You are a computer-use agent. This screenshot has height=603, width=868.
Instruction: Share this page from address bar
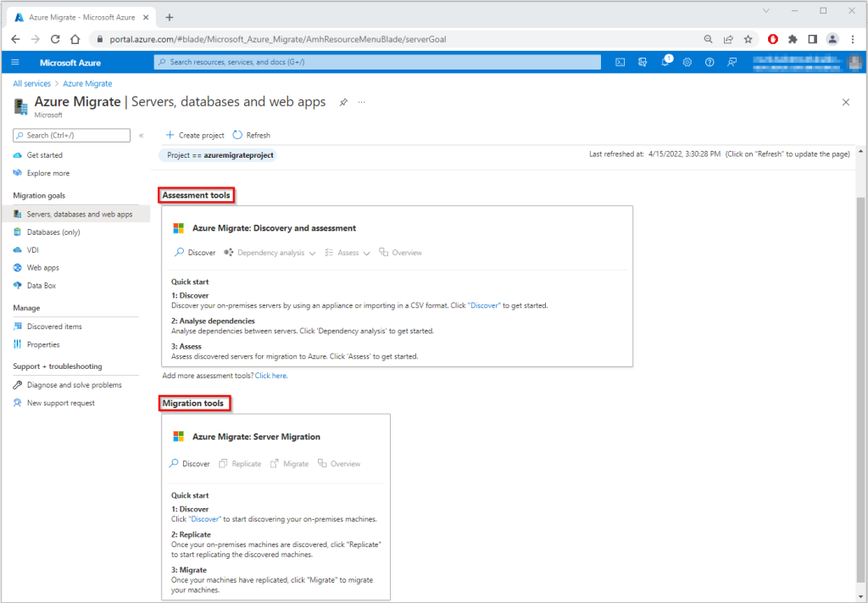728,39
